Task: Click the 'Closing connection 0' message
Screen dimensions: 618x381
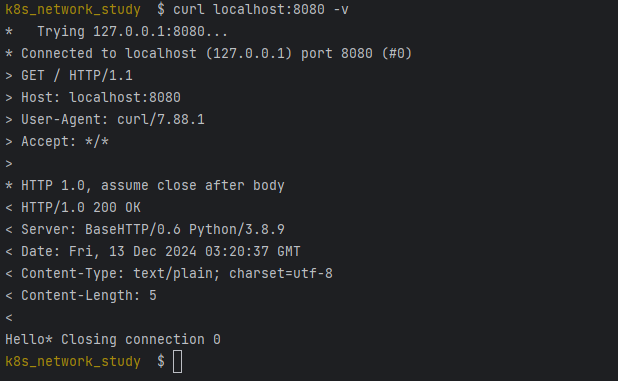Action: (x=141, y=339)
